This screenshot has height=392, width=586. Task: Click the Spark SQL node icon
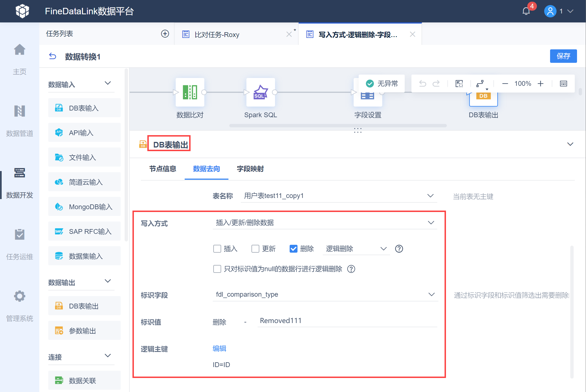[x=260, y=92]
